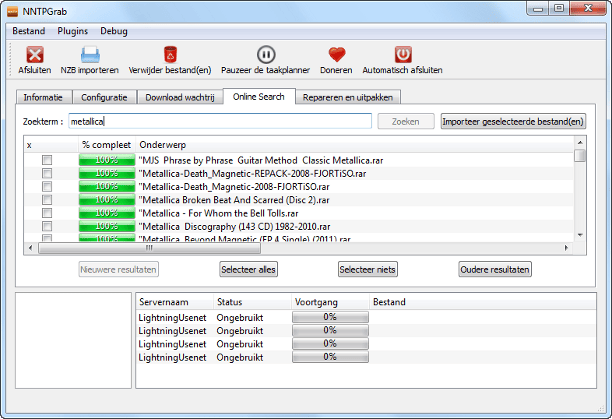Switch to the Configuratie tab
This screenshot has width=612, height=419.
click(104, 97)
